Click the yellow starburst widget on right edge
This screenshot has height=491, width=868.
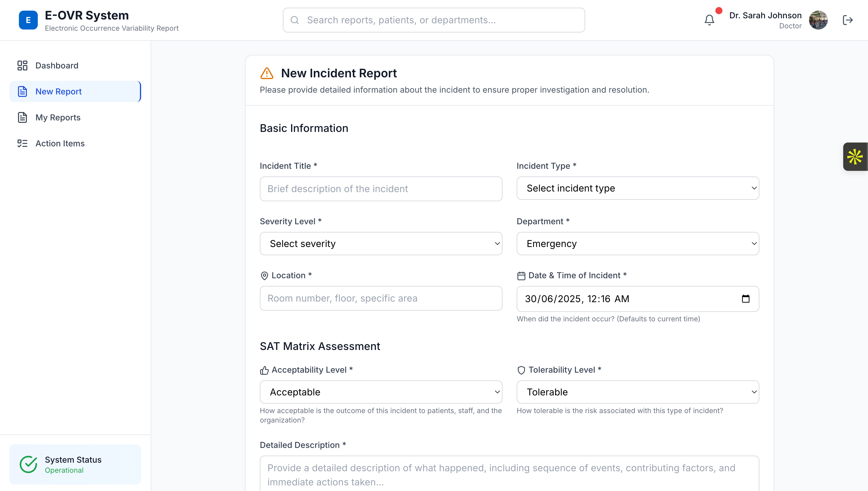pyautogui.click(x=855, y=157)
